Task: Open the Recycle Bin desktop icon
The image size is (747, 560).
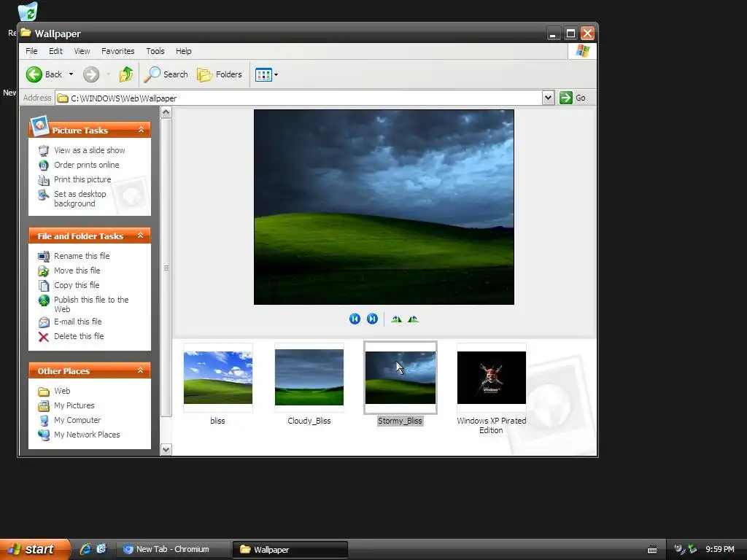Action: pyautogui.click(x=28, y=12)
